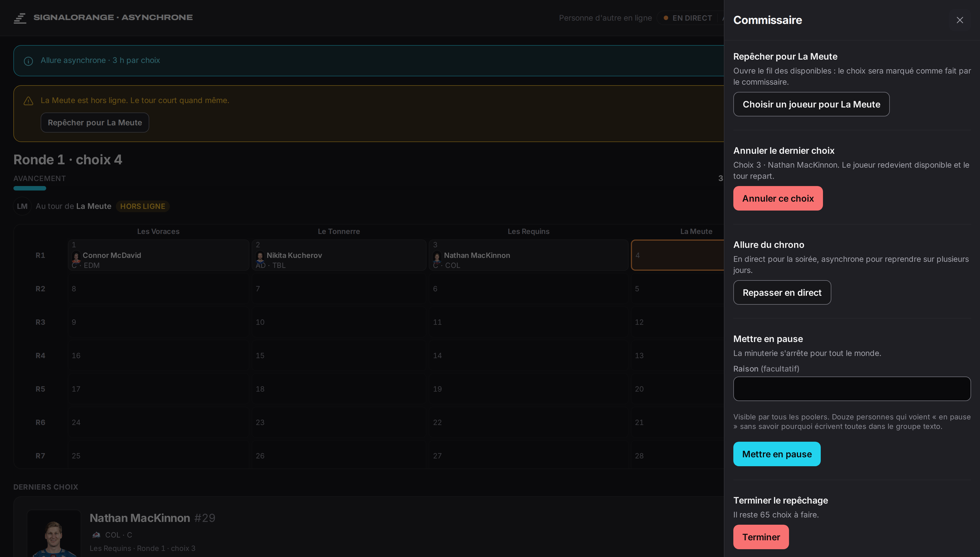Click Nikita Kucherov's headshot icon

point(260,257)
